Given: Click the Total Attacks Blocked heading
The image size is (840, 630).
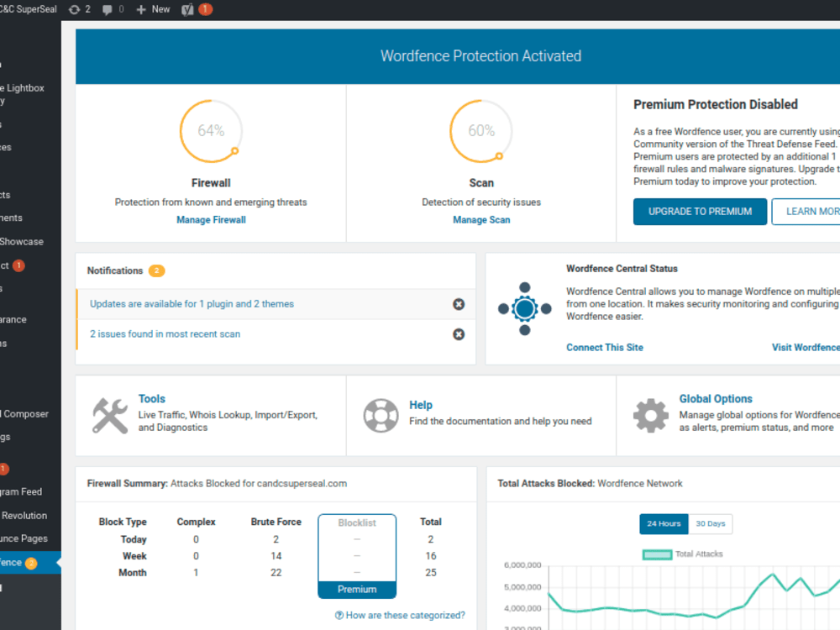Looking at the screenshot, I should 546,483.
